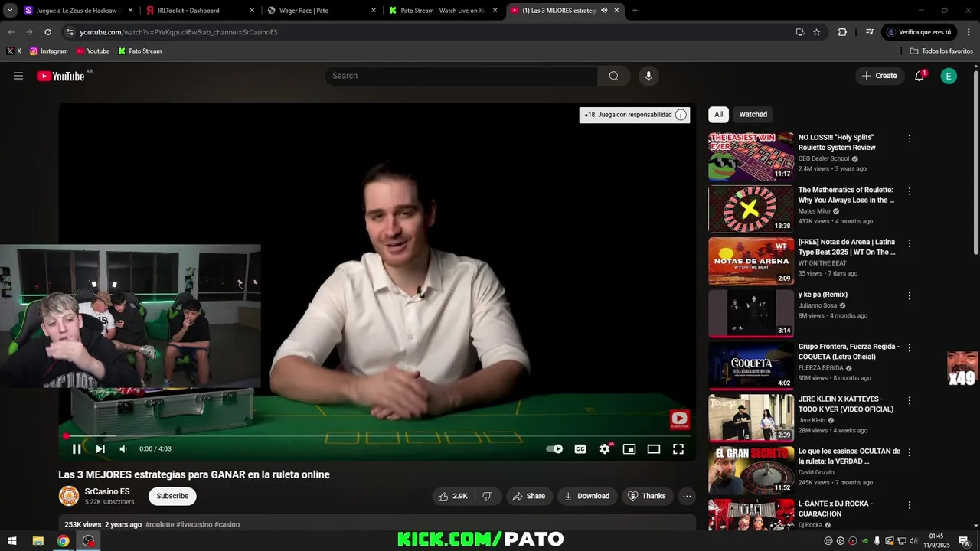Open Instagram bookmark
The image size is (980, 551).
[x=48, y=51]
